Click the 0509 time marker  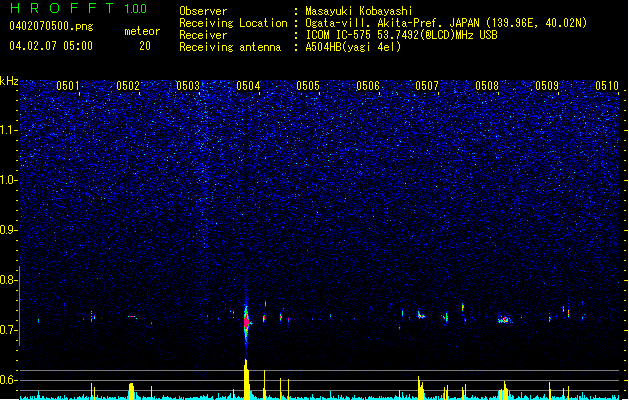(547, 86)
